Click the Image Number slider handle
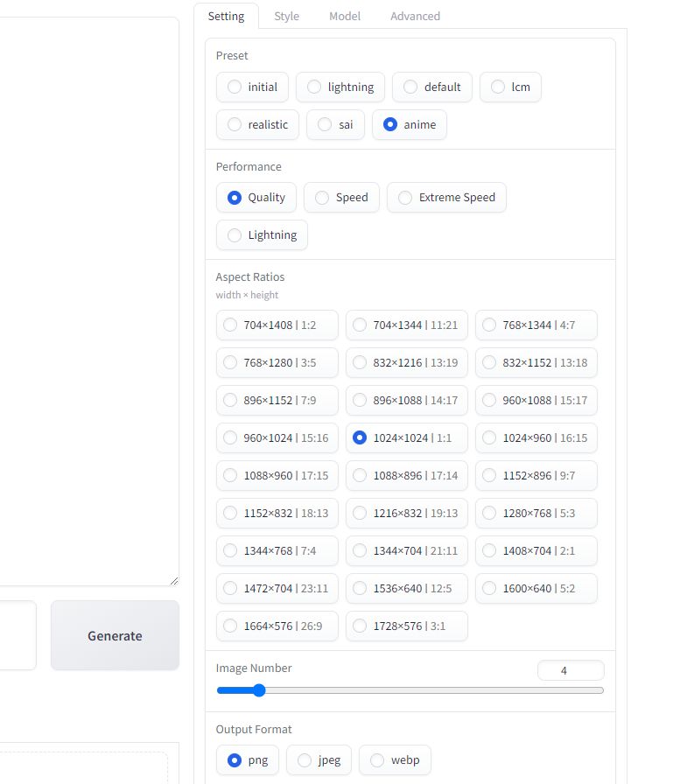The image size is (687, 784). [x=259, y=690]
